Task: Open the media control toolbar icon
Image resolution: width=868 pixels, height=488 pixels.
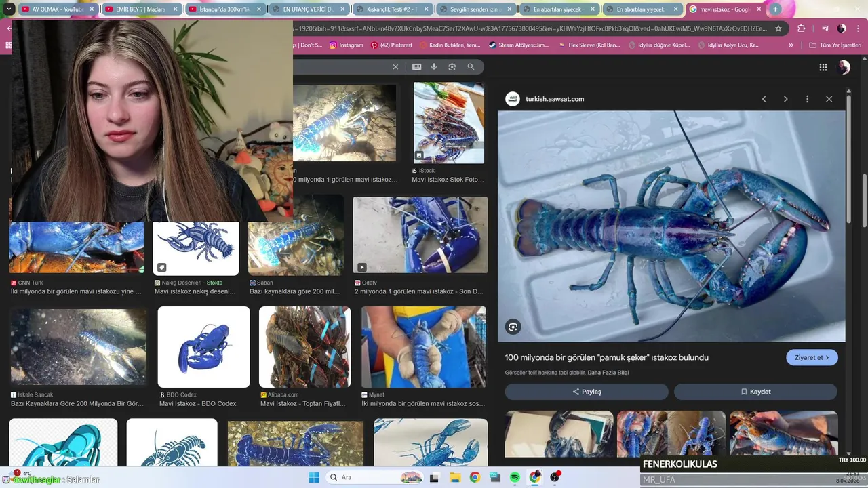Action: (x=825, y=28)
